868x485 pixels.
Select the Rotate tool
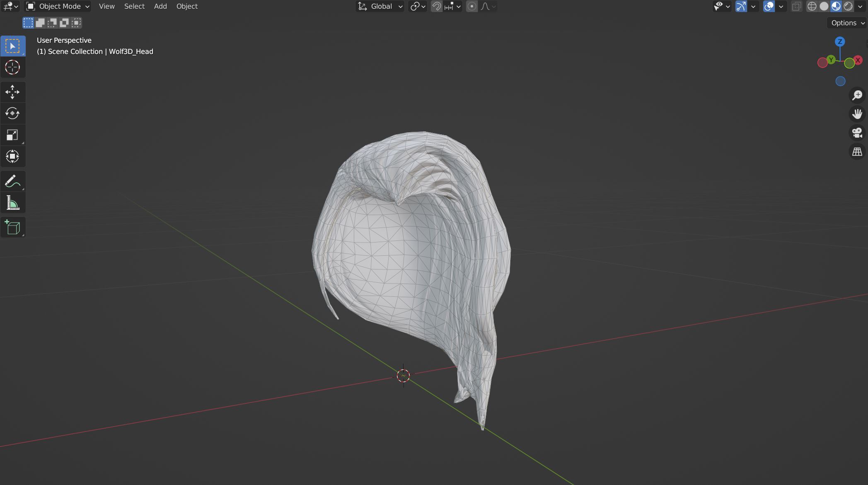[x=12, y=113]
